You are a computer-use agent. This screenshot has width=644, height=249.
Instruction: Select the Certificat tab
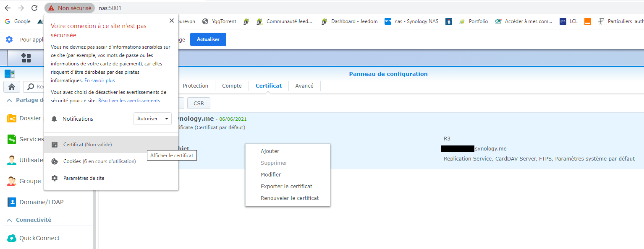[269, 86]
